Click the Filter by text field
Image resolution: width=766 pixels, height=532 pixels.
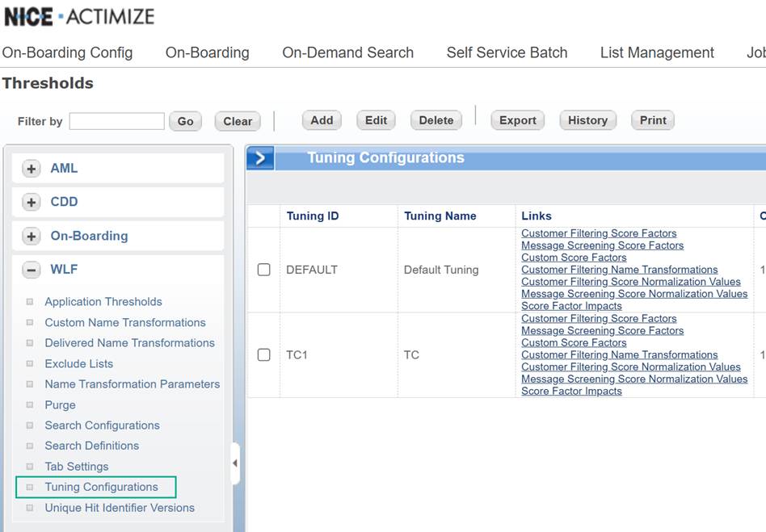coord(116,121)
